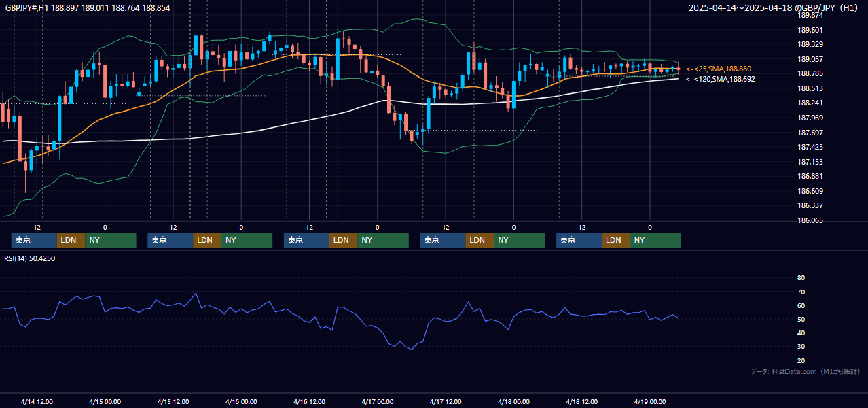Click the 187.425 price axis label
Viewport: 868px width, 408px height.
(x=810, y=147)
